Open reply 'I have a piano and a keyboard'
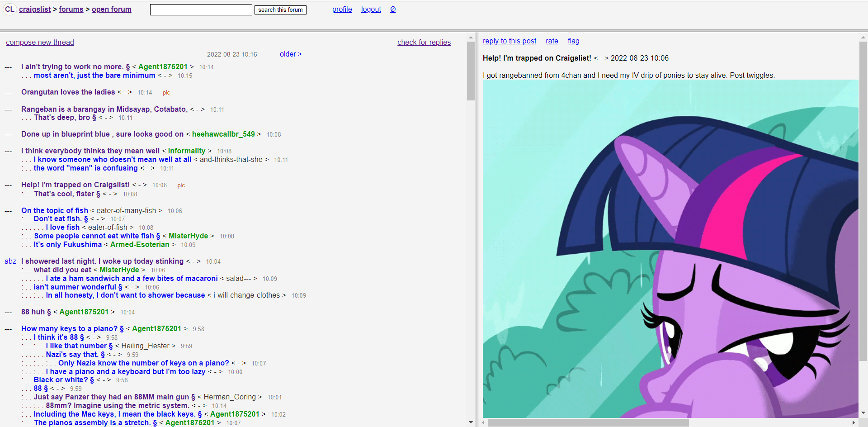The width and height of the screenshot is (868, 427). pos(126,371)
